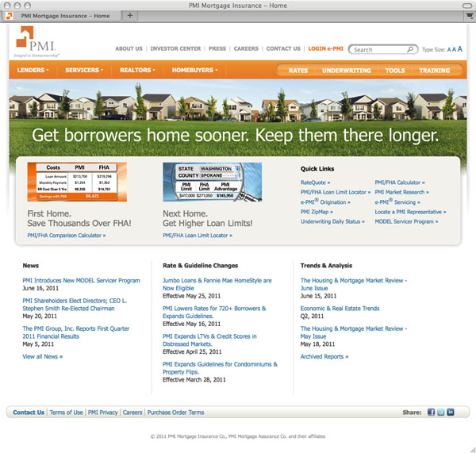Open the Tools section
The width and height of the screenshot is (476, 453).
[395, 71]
